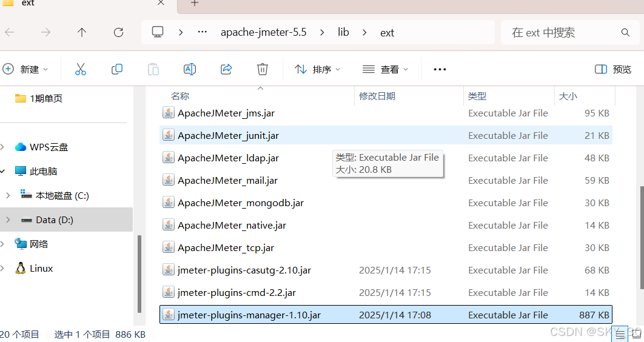
Task: Select jmeter-plugins-cmd-2.2.jar file
Action: [386, 293]
